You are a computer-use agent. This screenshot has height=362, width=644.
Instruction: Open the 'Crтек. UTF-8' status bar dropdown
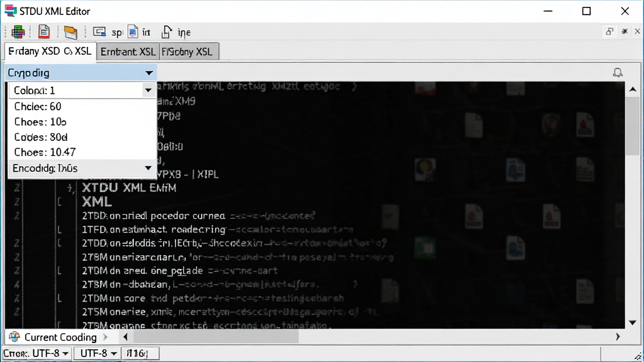[36, 353]
